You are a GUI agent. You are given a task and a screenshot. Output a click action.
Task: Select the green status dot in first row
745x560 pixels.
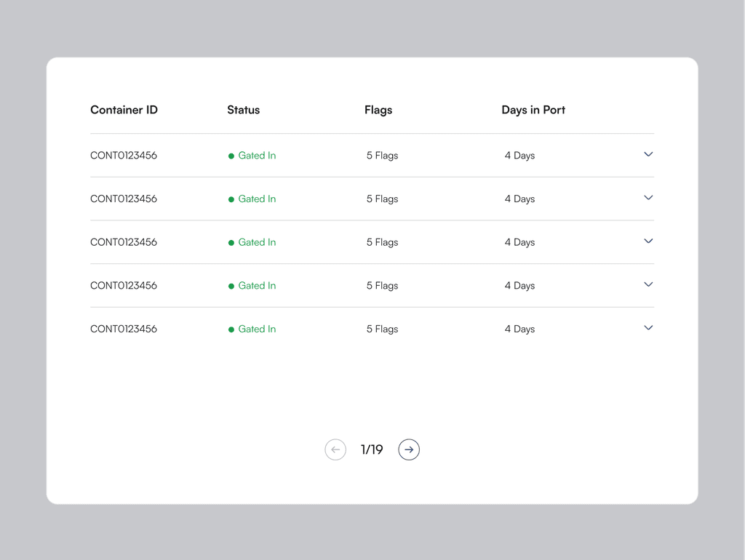click(x=231, y=156)
